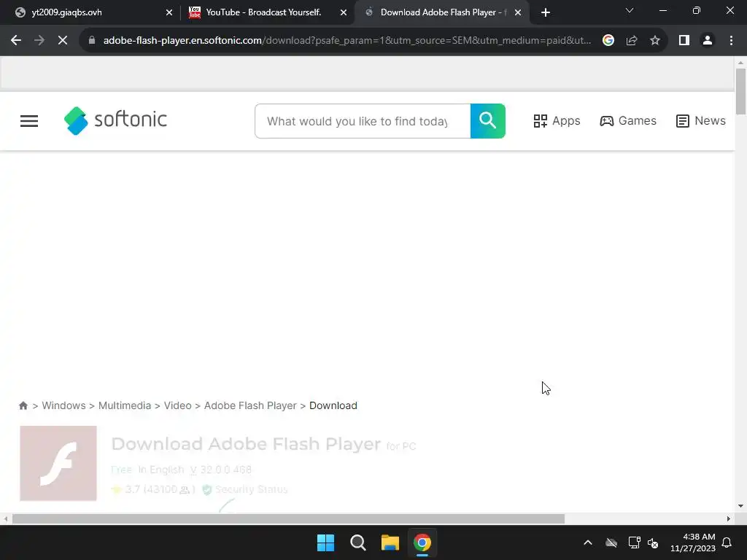This screenshot has width=747, height=560.
Task: Go to Adobe Flash Player breadcrumb link
Action: coord(250,405)
